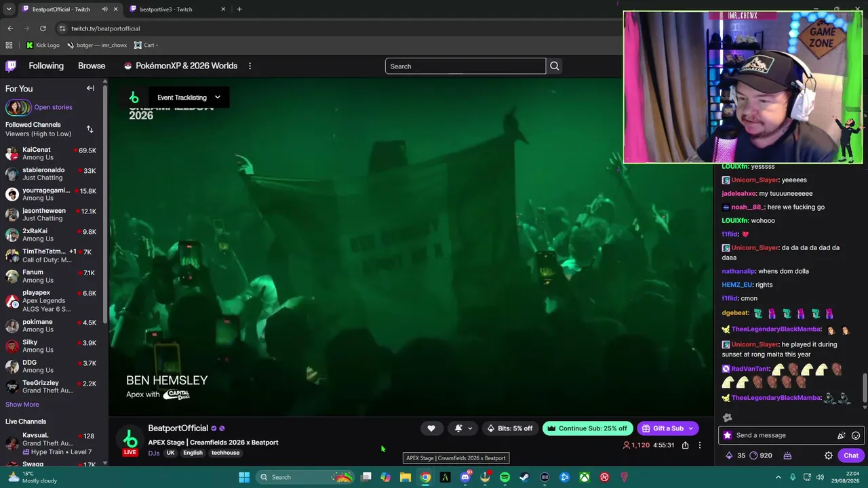
Task: Open the DJs category link
Action: (154, 453)
